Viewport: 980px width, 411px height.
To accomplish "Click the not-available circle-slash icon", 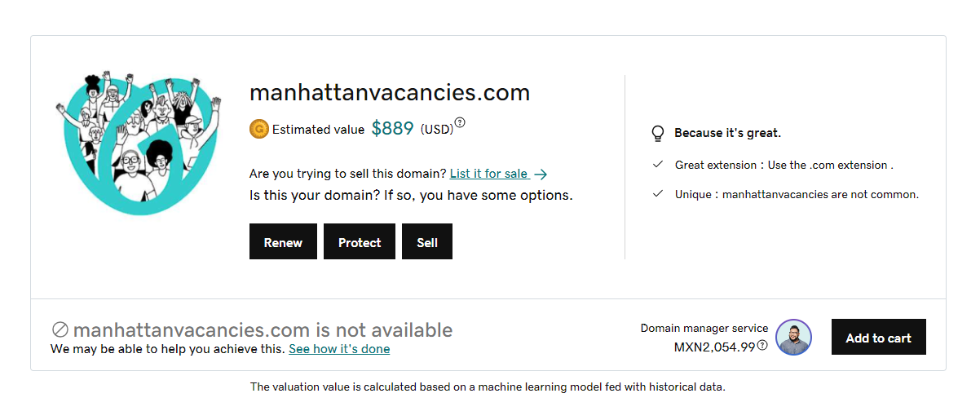I will 60,330.
